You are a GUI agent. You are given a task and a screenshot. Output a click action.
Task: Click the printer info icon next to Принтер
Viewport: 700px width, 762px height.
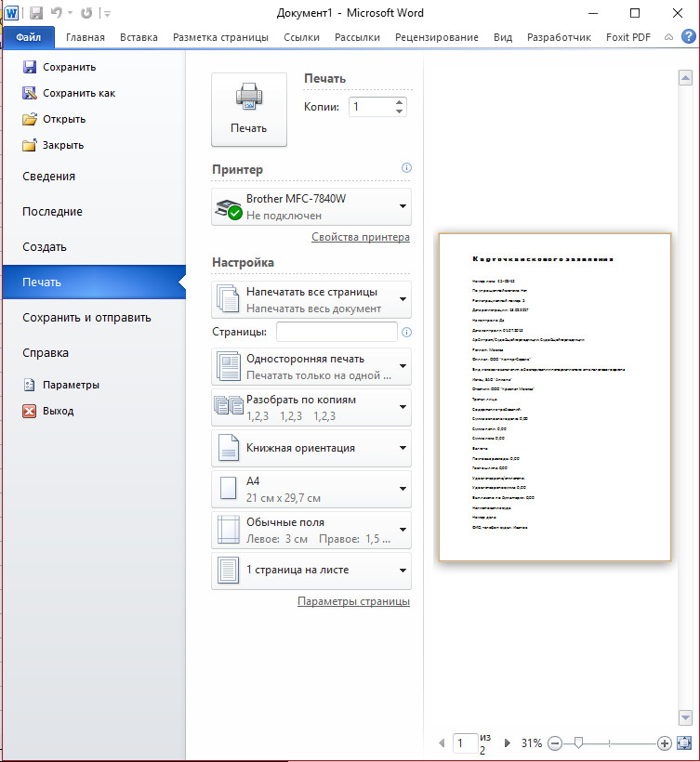click(x=406, y=167)
